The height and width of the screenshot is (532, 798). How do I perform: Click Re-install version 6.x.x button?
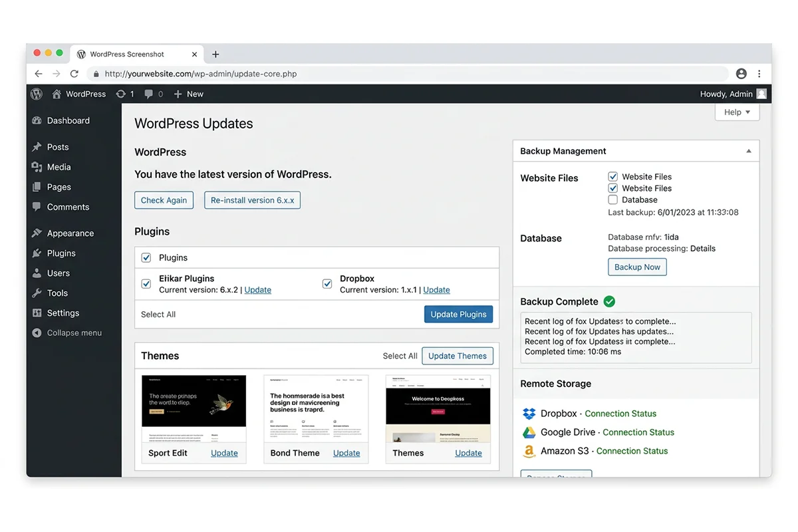252,200
